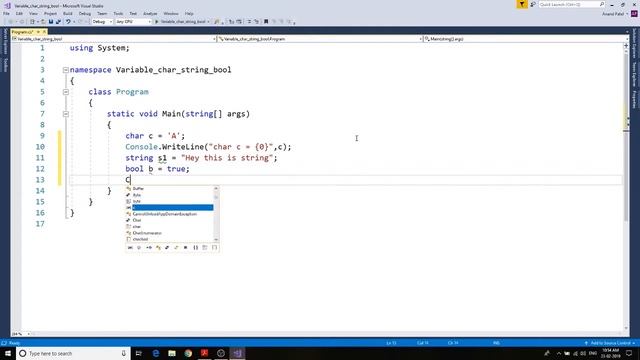640x360 pixels.
Task: Collapse the namespace block outline
Action: point(66,70)
